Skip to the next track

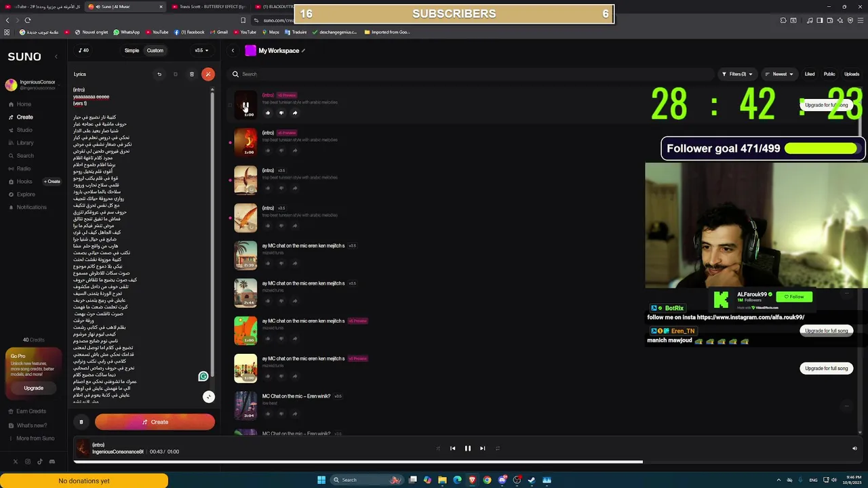point(482,448)
